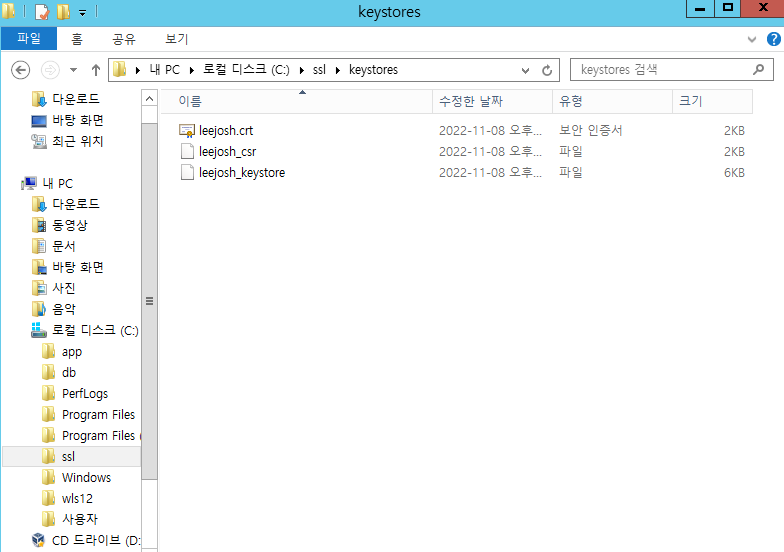Click the leejosh.crt file name
784x552 pixels.
[226, 130]
